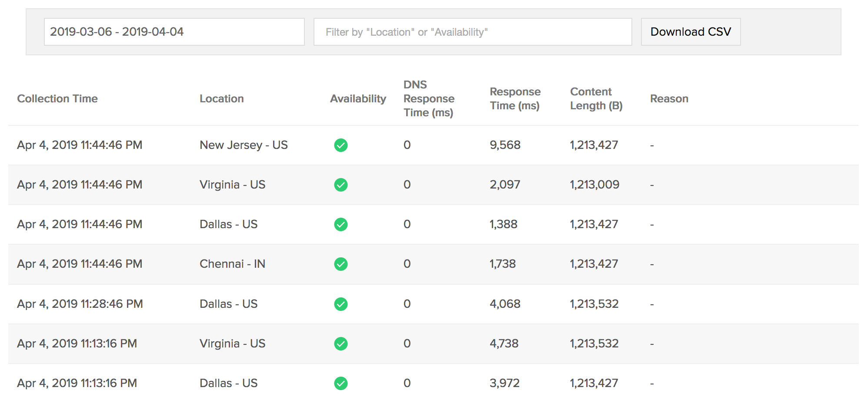Open the date range field 2019-03-06 - 2019-04-04

174,32
